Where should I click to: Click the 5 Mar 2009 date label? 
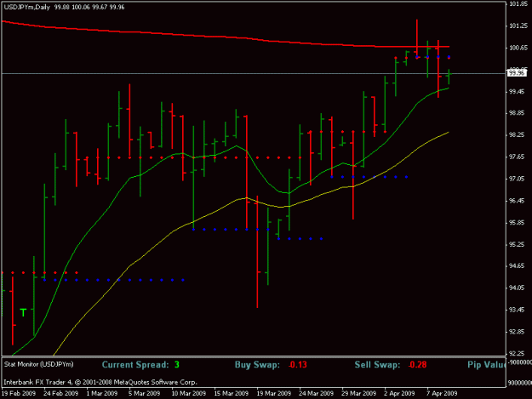pyautogui.click(x=144, y=393)
